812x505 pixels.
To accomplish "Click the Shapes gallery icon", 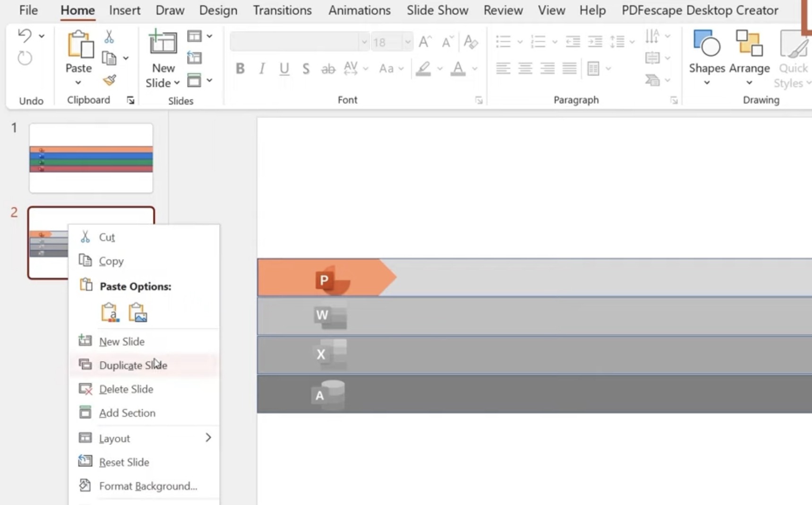I will [707, 43].
